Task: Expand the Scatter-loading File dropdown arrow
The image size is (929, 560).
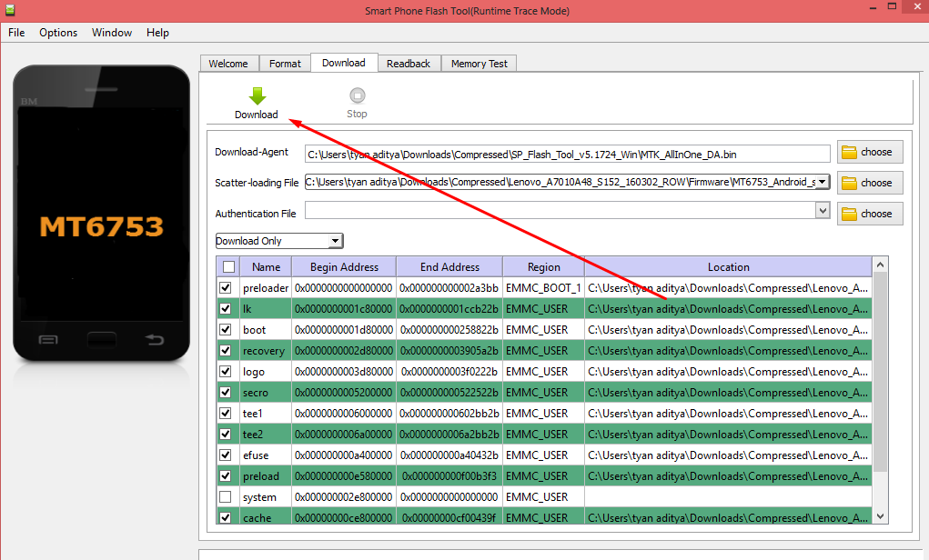Action: 823,182
